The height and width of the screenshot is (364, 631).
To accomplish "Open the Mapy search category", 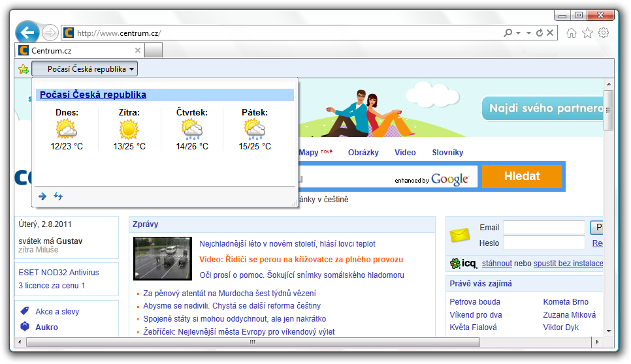I will [x=309, y=152].
